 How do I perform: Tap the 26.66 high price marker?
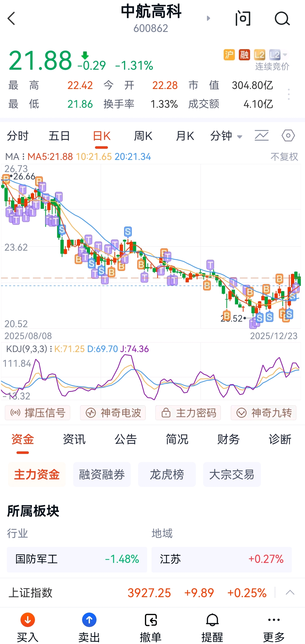pyautogui.click(x=23, y=177)
